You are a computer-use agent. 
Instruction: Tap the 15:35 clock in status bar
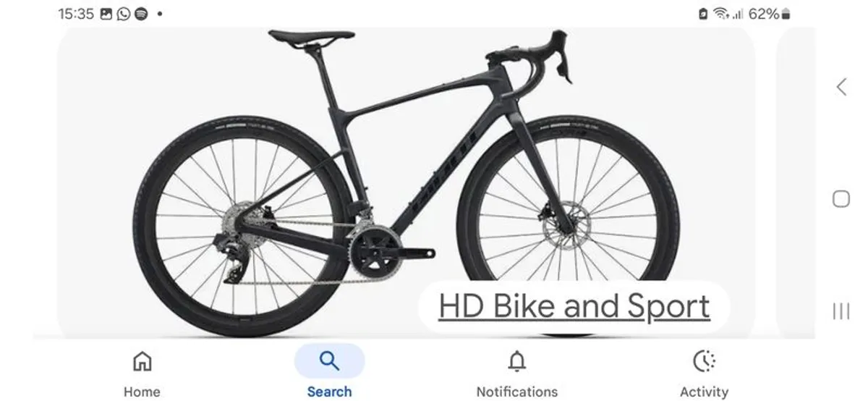click(x=76, y=14)
